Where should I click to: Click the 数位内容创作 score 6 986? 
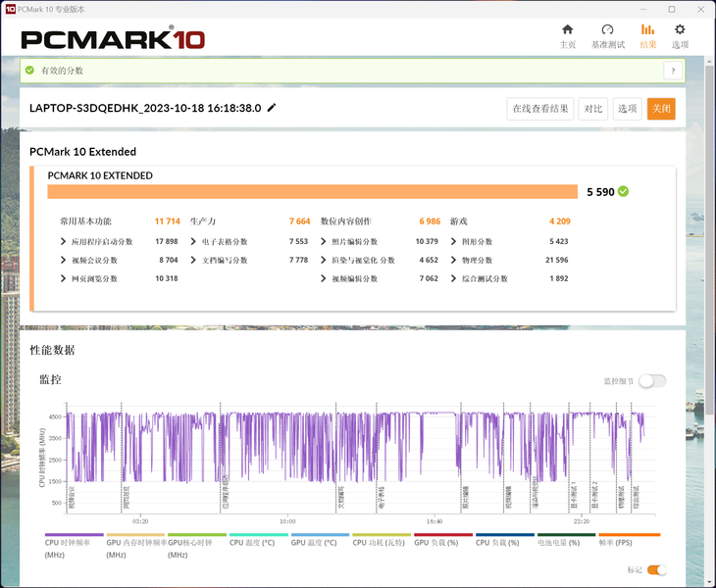[430, 221]
